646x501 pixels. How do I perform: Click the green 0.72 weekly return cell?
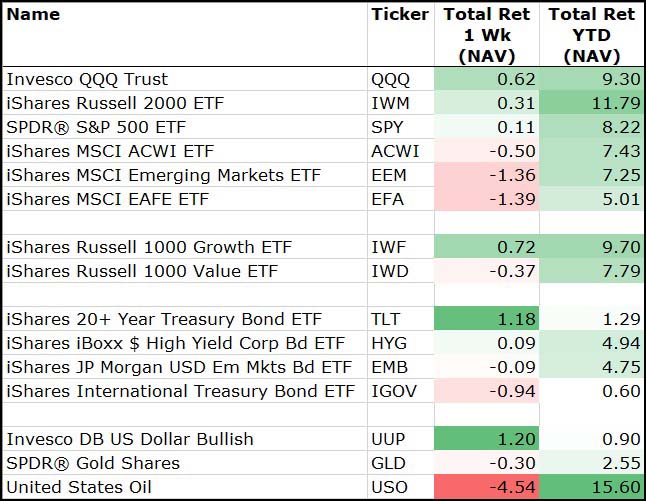coord(487,247)
